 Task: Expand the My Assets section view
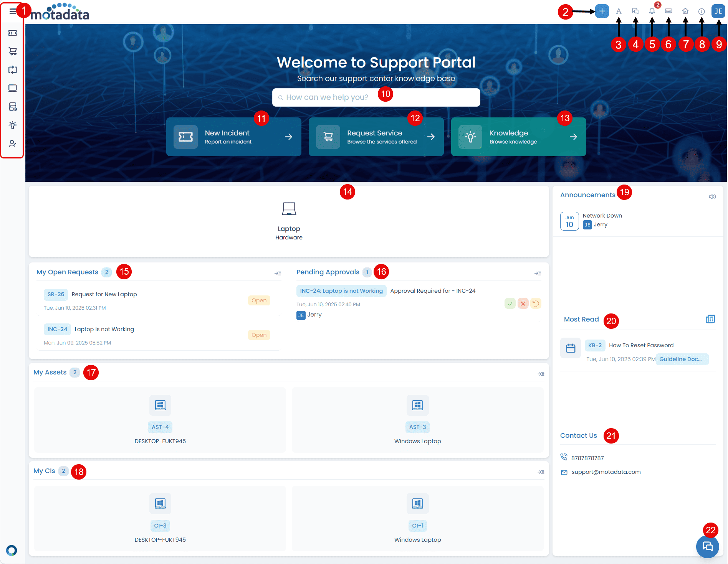[541, 374]
